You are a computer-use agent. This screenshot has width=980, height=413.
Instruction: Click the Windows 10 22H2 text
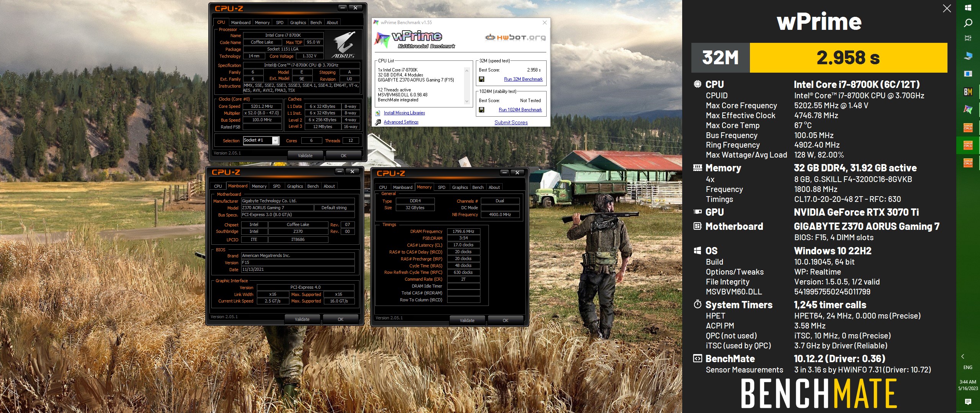(833, 251)
